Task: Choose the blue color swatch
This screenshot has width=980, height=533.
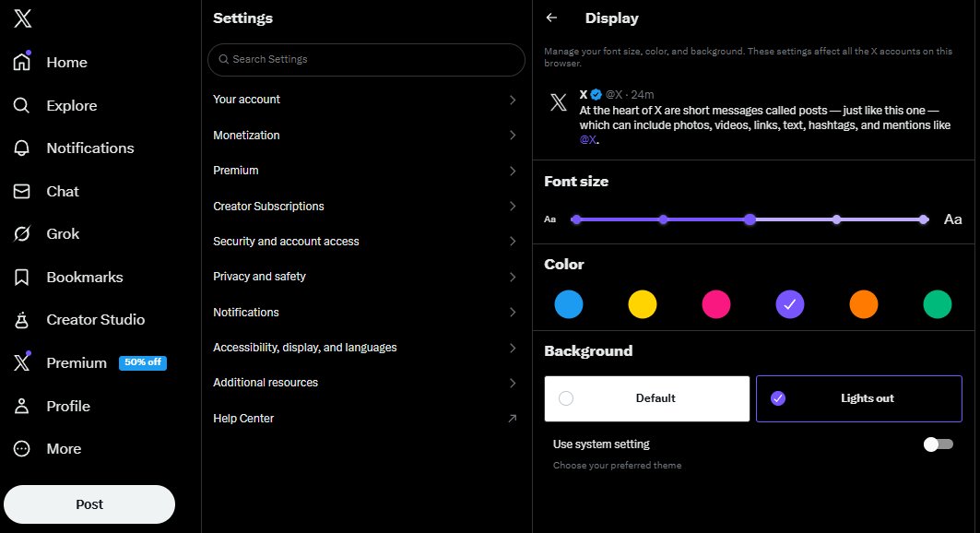Action: pyautogui.click(x=569, y=304)
